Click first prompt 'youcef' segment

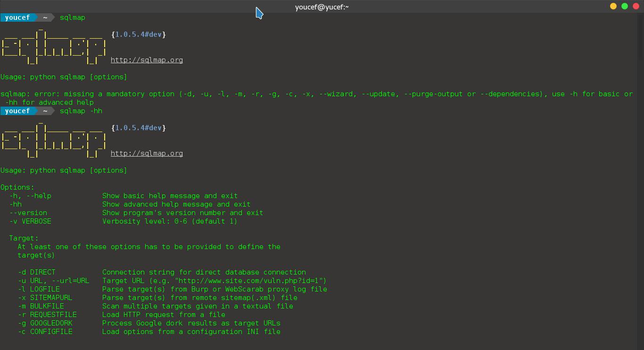(17, 17)
